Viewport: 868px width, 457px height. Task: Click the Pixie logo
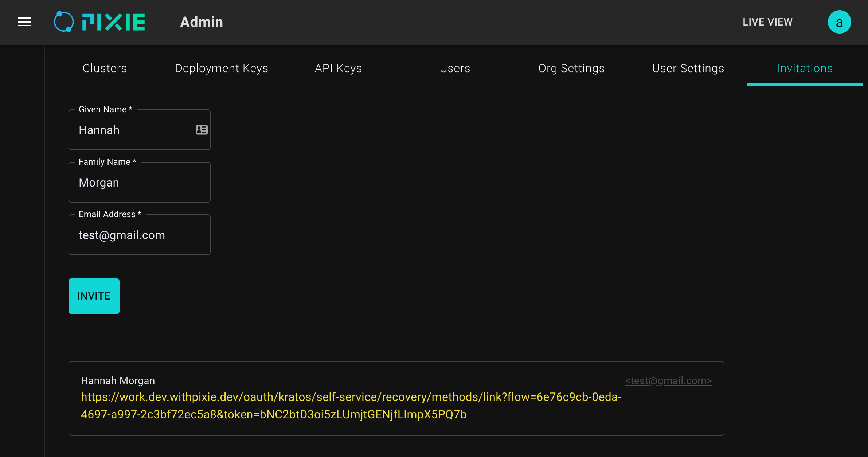click(x=99, y=22)
